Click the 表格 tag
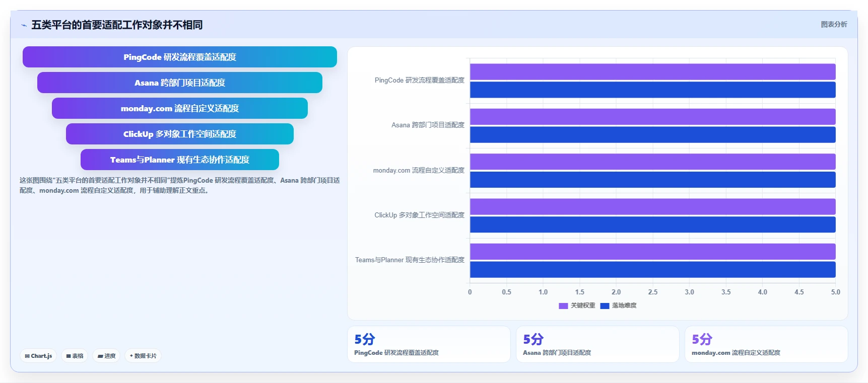 75,356
